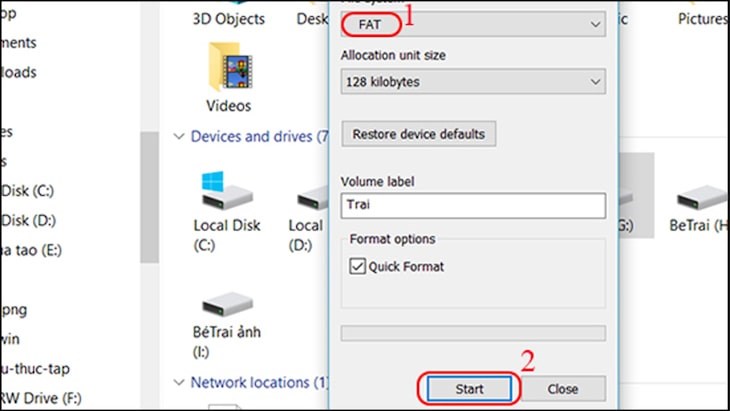
Task: Select the Local Disk (D:) drive icon
Action: (x=305, y=190)
